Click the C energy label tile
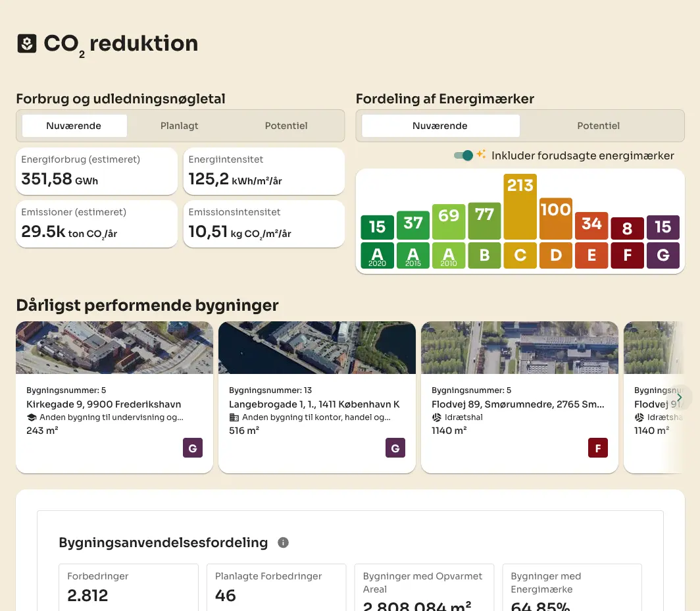 520,255
